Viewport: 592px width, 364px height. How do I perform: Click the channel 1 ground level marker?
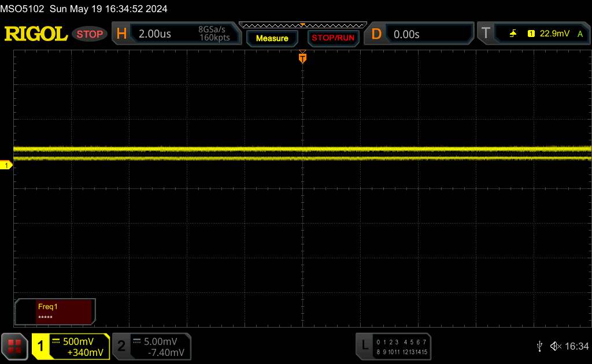point(6,165)
